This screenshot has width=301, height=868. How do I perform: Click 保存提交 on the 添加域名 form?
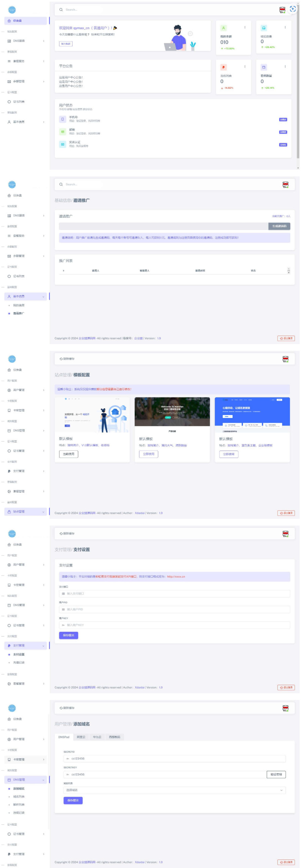73,800
